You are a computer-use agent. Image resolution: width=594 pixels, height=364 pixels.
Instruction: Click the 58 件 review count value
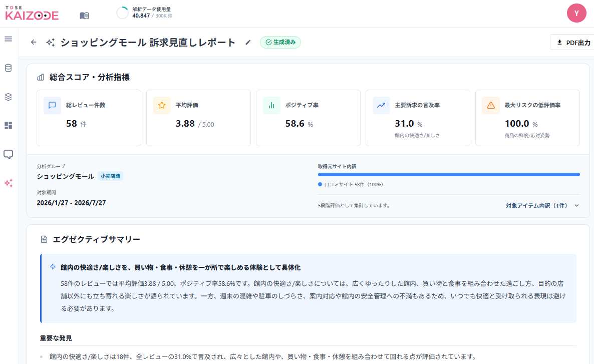pyautogui.click(x=76, y=124)
